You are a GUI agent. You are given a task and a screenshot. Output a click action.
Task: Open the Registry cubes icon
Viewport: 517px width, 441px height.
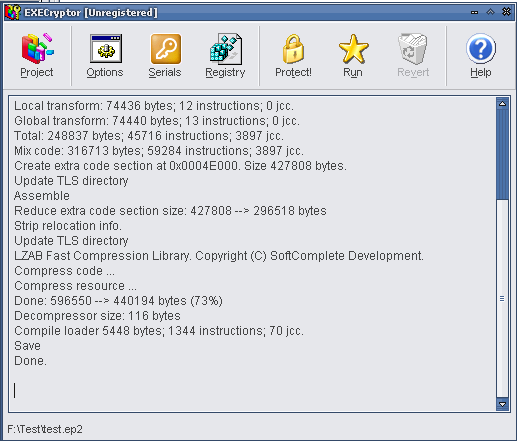pos(226,49)
